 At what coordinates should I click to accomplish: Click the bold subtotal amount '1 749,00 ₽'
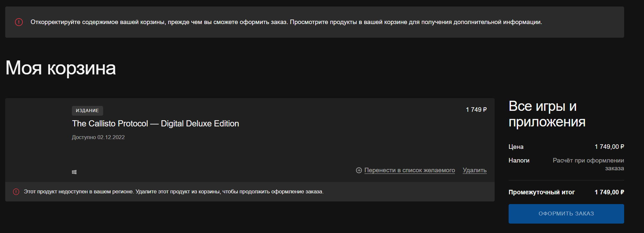[609, 192]
